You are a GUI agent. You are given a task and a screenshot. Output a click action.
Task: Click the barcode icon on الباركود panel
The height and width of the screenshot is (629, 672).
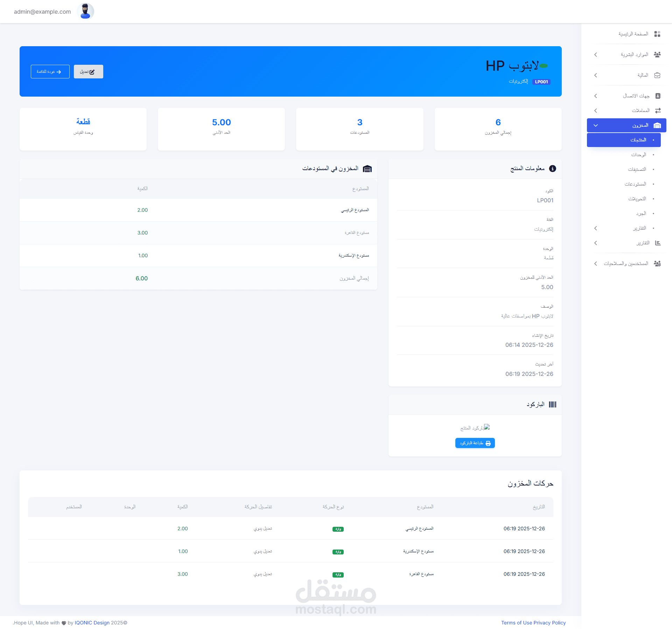553,404
